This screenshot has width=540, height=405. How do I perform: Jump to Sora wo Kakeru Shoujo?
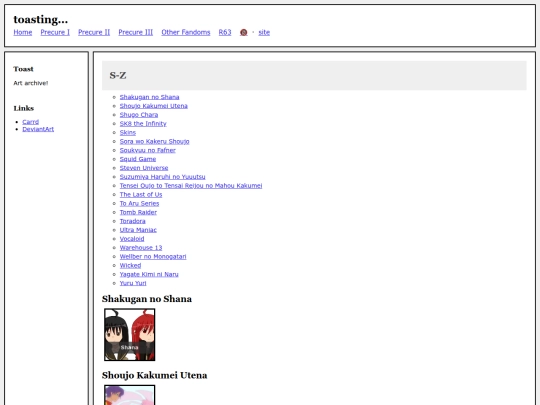pos(155,142)
